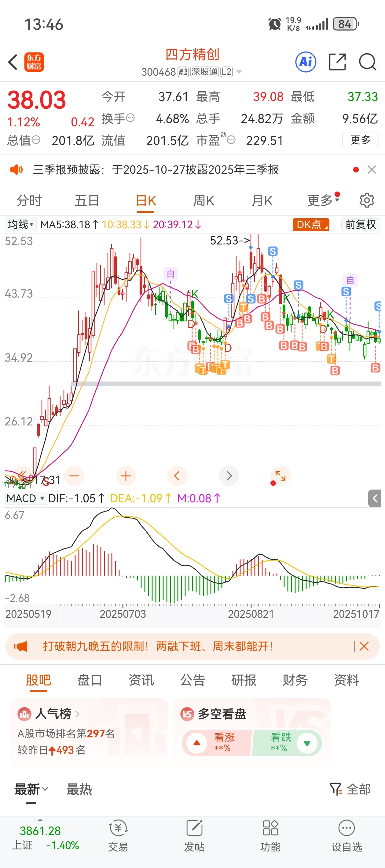385x868 pixels.
Task: Open the 公告 tab
Action: click(192, 680)
